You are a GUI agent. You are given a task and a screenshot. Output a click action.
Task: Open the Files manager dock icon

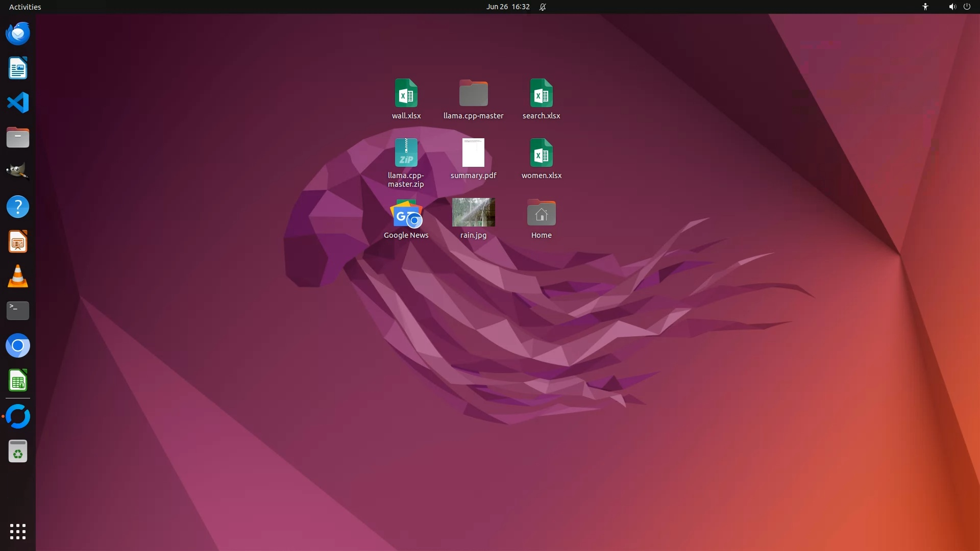tap(18, 137)
